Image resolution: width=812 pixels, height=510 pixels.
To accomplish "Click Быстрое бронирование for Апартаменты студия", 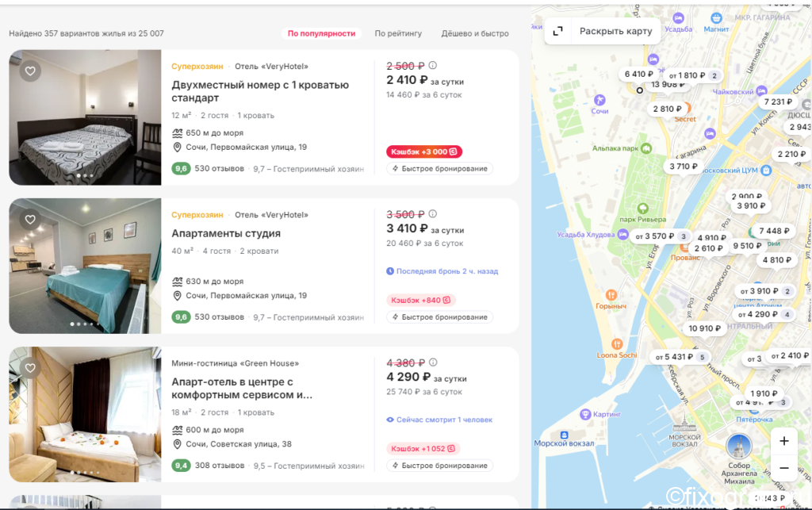I will click(x=439, y=317).
